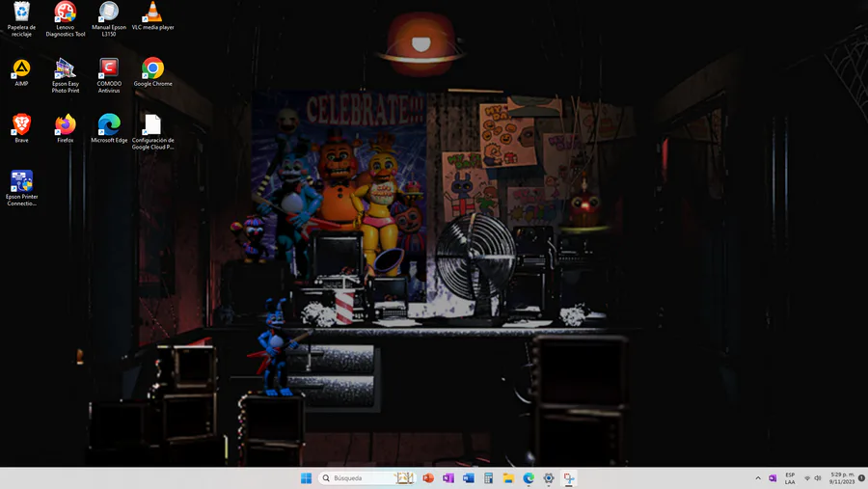This screenshot has height=489, width=868.
Task: Click OneNote icon in system tray
Action: [x=773, y=478]
